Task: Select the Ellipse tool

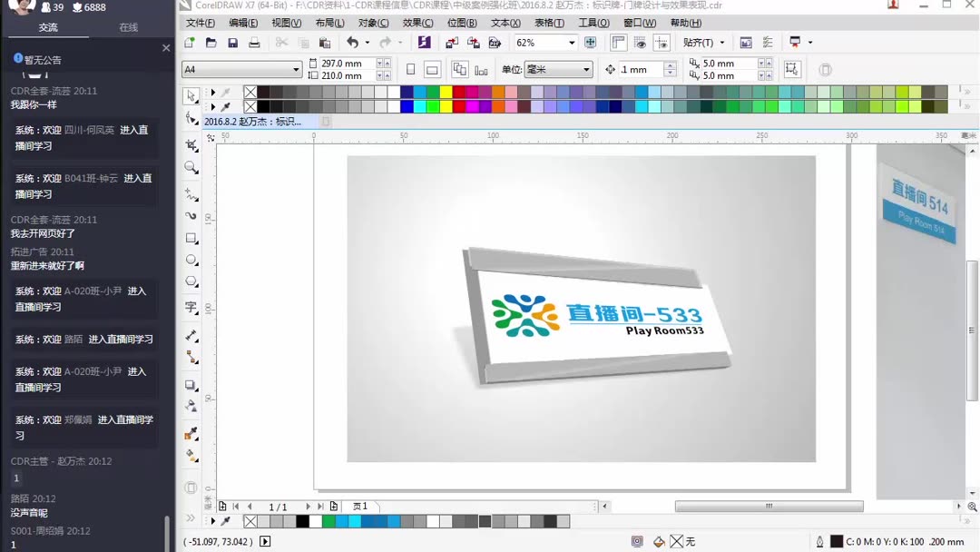Action: [191, 261]
